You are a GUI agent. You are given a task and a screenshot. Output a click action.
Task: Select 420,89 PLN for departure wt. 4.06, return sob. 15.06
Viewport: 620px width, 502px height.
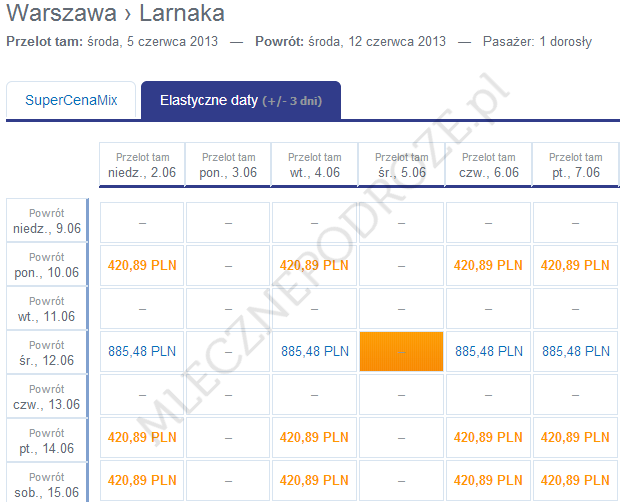pos(315,480)
